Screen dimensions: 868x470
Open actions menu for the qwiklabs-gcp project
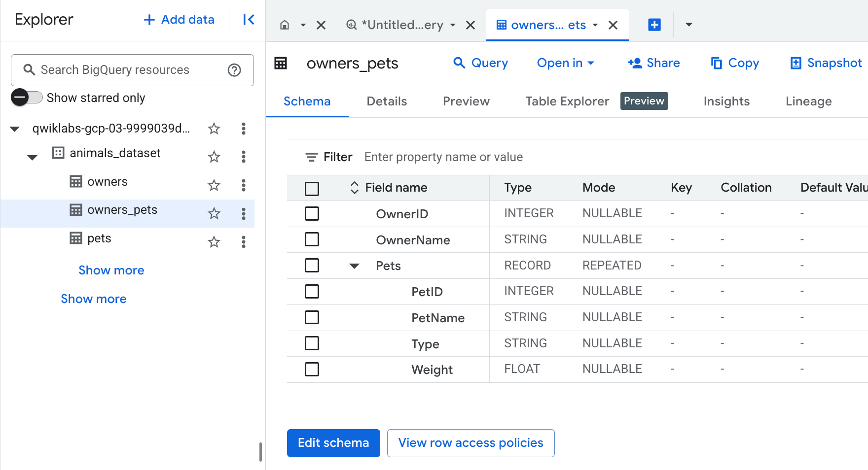(243, 129)
